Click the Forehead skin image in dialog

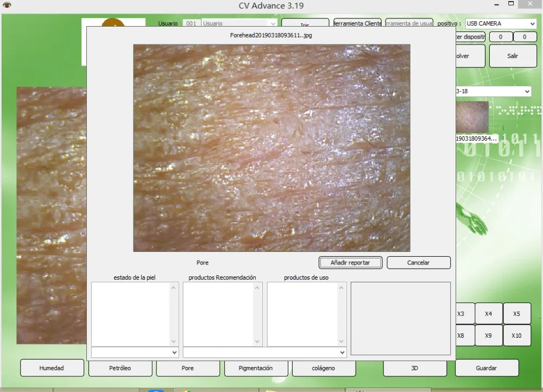pos(271,148)
